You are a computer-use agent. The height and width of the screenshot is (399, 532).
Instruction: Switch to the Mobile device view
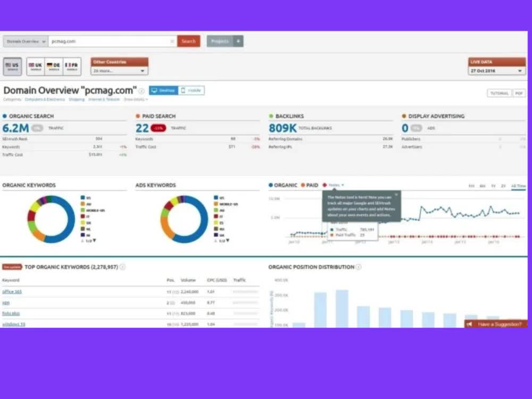(x=192, y=90)
